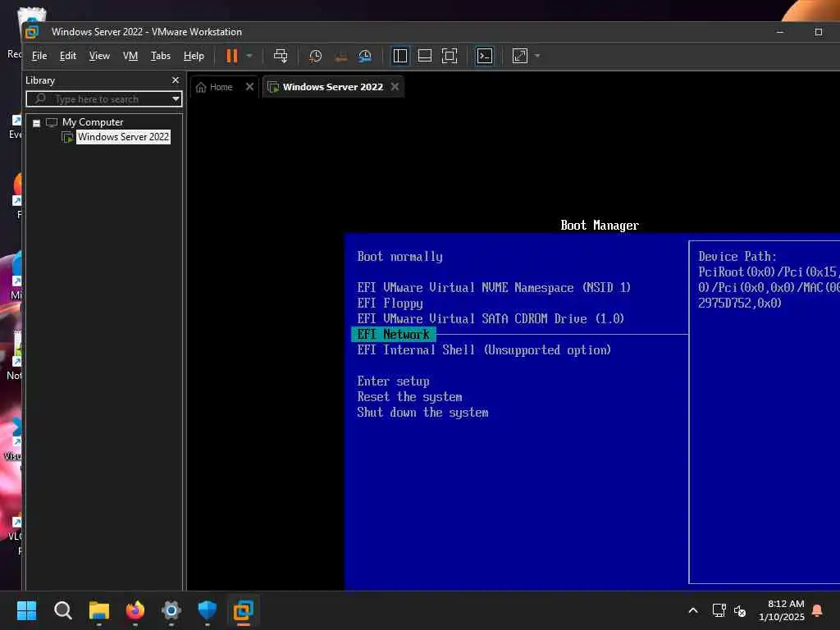Open the View menu

[99, 56]
